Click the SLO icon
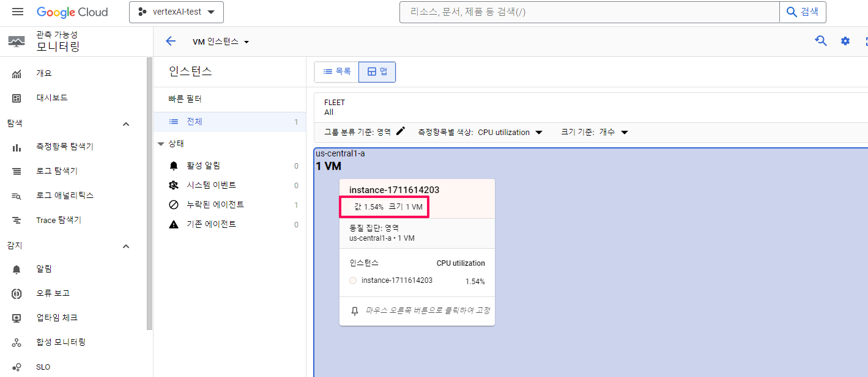868x377 pixels. point(17,367)
